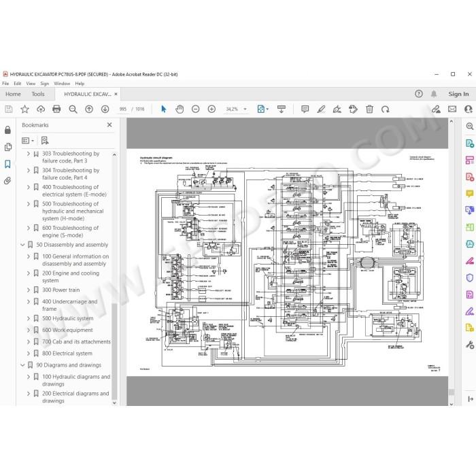
Task: Click the page number field
Action: (122, 109)
